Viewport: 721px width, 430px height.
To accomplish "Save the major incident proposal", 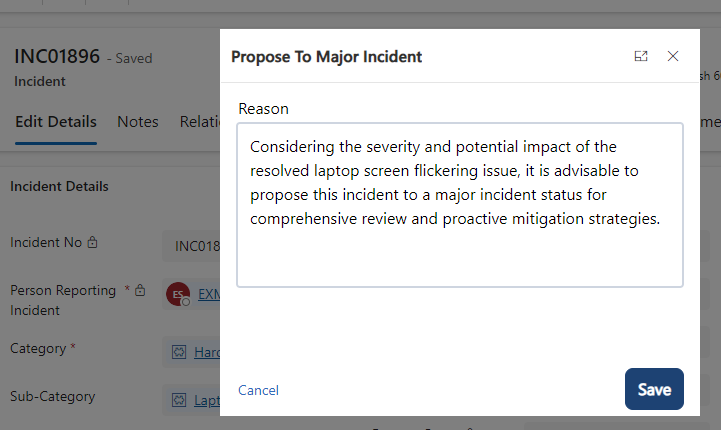I will coord(654,389).
